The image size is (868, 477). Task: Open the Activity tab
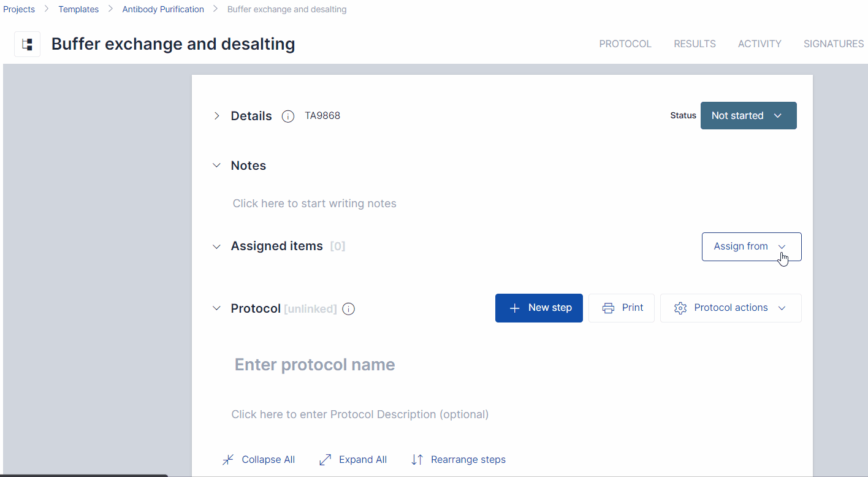759,44
